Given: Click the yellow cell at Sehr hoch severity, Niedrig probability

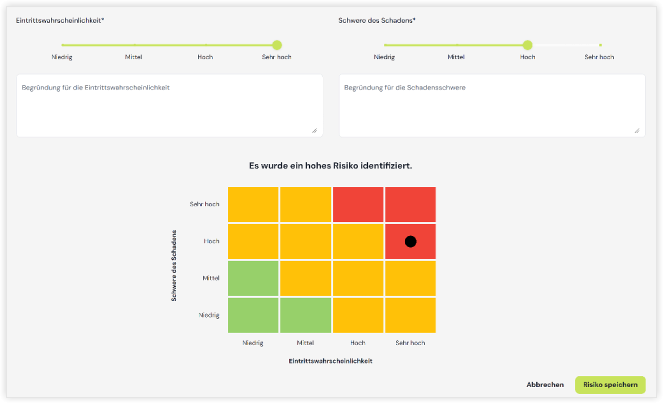Looking at the screenshot, I should 253,204.
